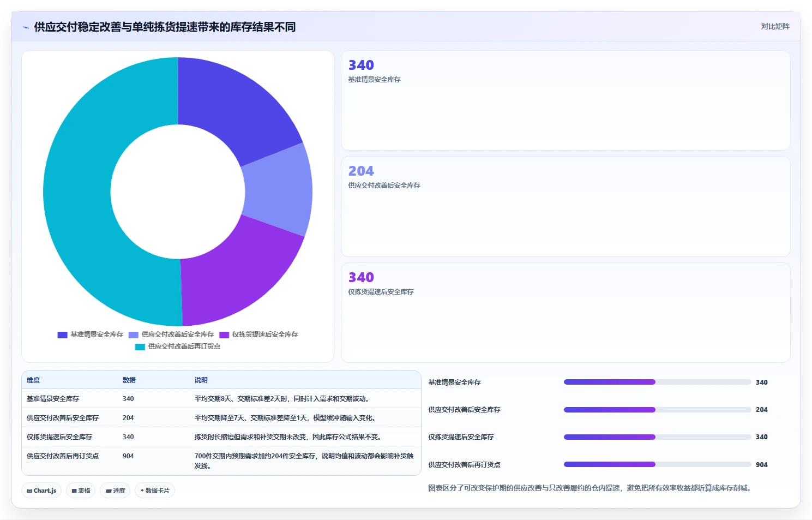
Task: Click the dashboard title heading text
Action: click(165, 27)
